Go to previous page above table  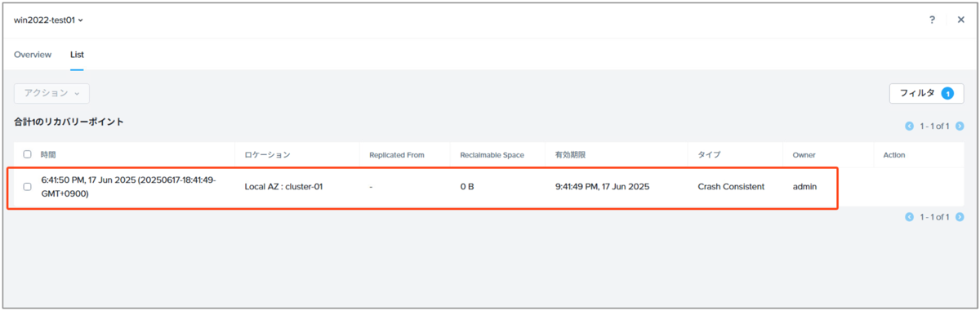click(x=909, y=126)
